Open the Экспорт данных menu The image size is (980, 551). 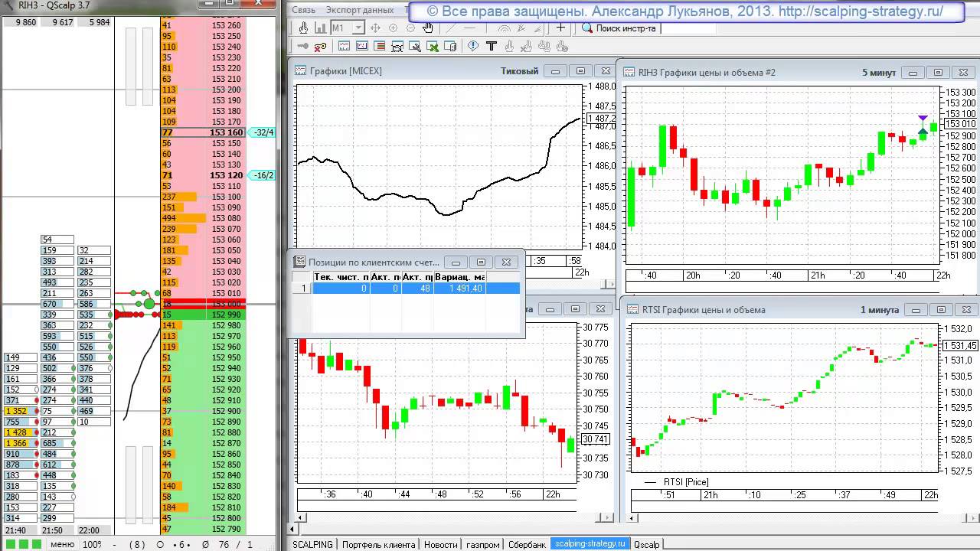point(359,10)
